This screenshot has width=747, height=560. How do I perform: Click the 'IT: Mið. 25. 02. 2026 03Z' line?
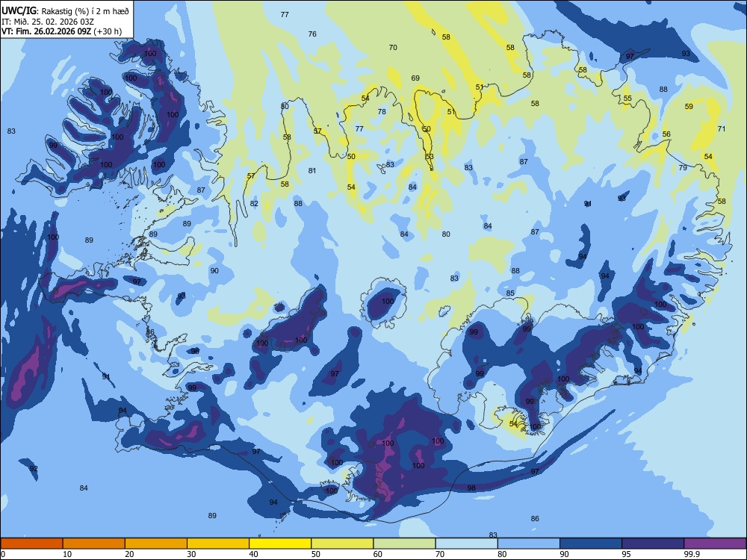pos(49,22)
